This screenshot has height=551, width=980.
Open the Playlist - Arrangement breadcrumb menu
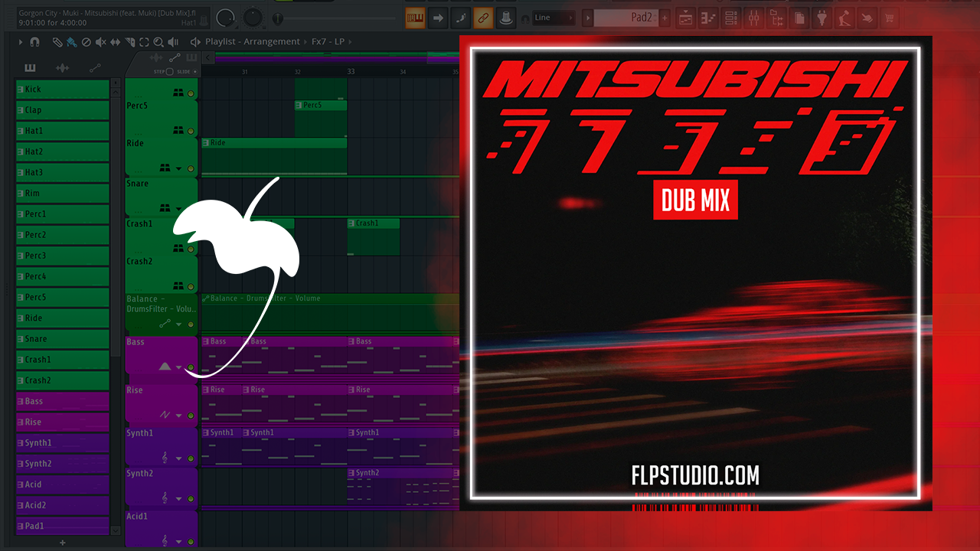click(252, 42)
